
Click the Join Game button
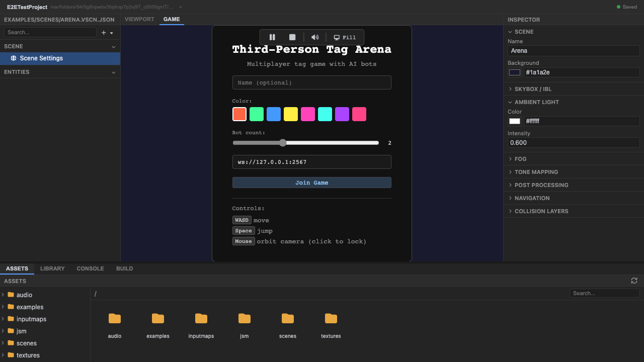point(312,183)
